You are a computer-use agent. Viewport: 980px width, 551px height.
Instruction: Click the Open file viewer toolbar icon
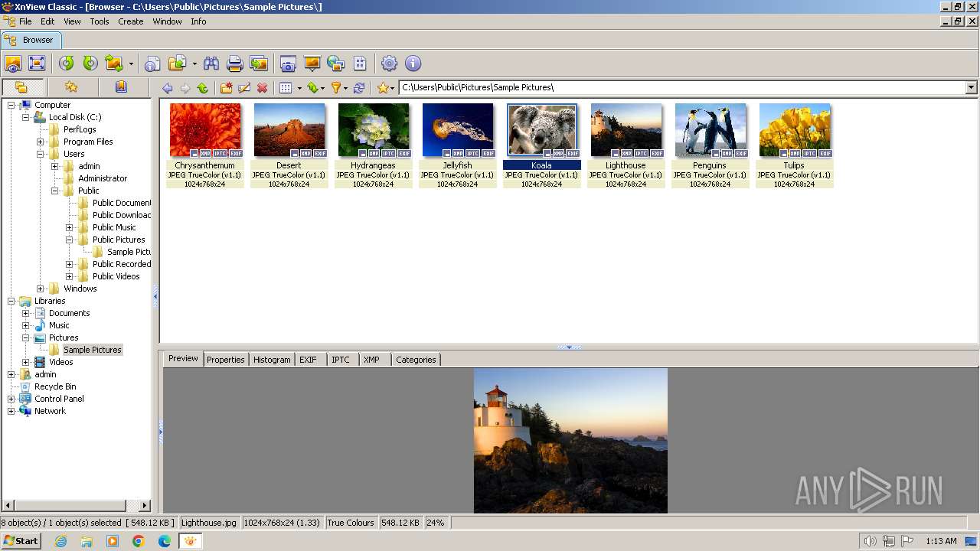[x=13, y=64]
